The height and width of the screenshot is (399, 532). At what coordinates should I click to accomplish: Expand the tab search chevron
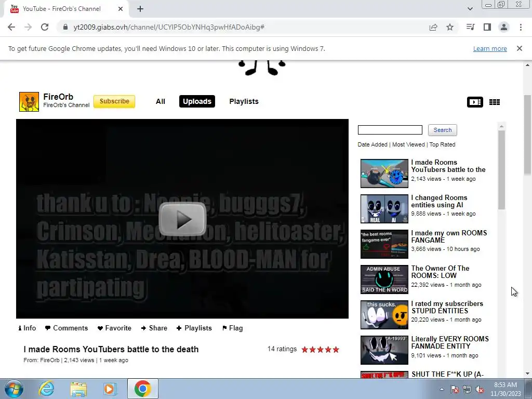[x=470, y=9]
